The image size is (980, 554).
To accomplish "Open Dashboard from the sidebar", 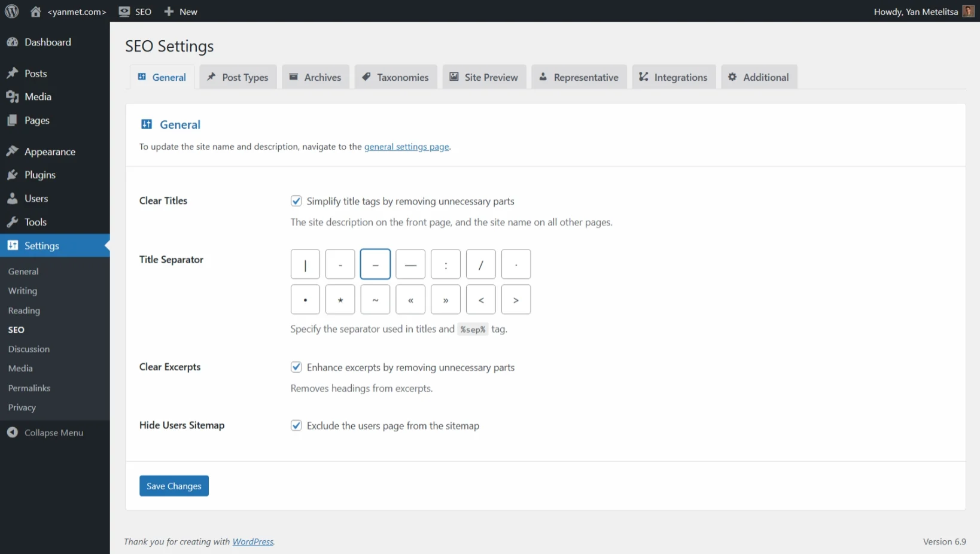I will click(47, 42).
